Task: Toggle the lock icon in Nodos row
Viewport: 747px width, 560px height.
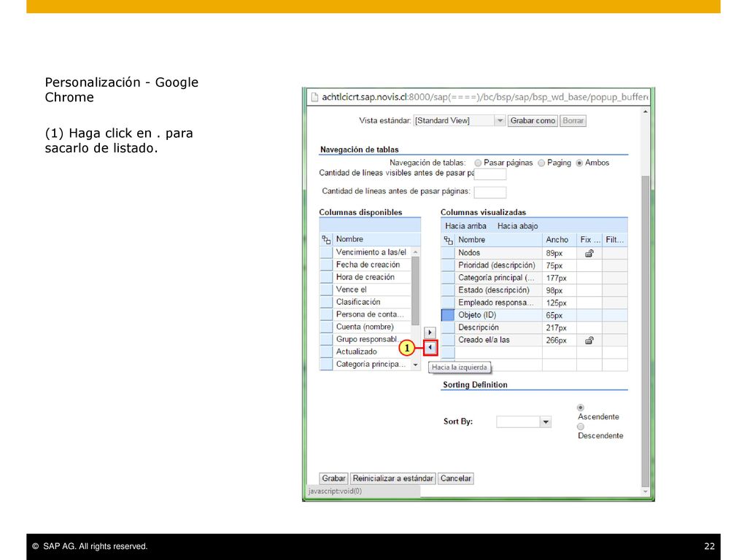Action: [589, 253]
